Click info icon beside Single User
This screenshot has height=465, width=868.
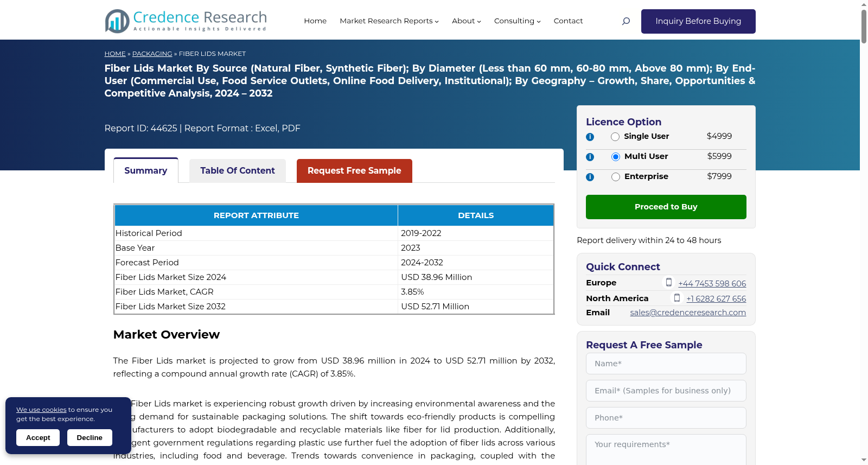[590, 137]
